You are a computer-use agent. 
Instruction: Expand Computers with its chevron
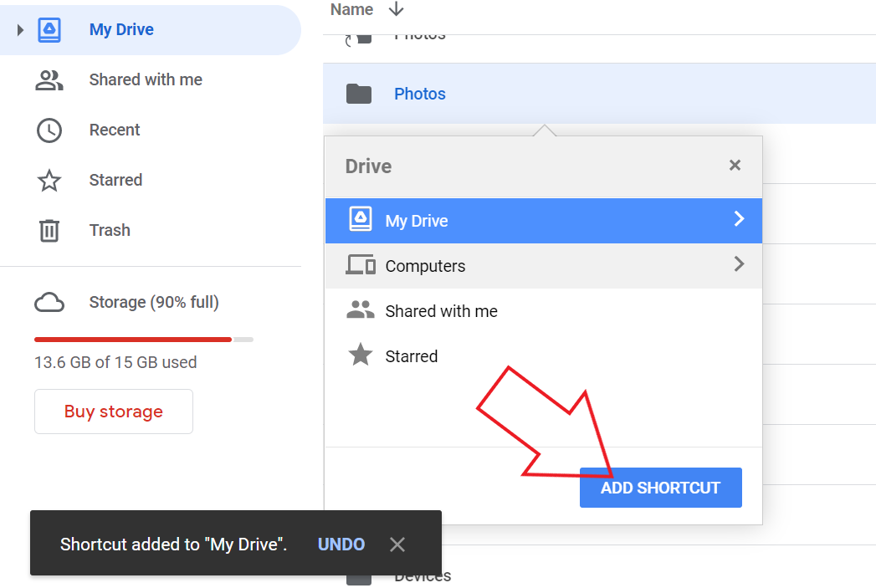click(x=739, y=263)
